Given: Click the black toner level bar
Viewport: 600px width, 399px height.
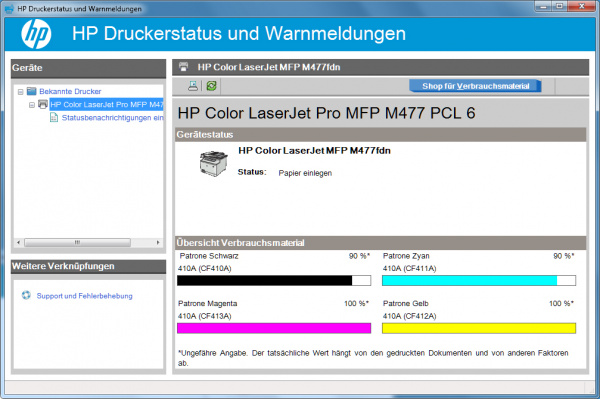Looking at the screenshot, I should pos(274,280).
